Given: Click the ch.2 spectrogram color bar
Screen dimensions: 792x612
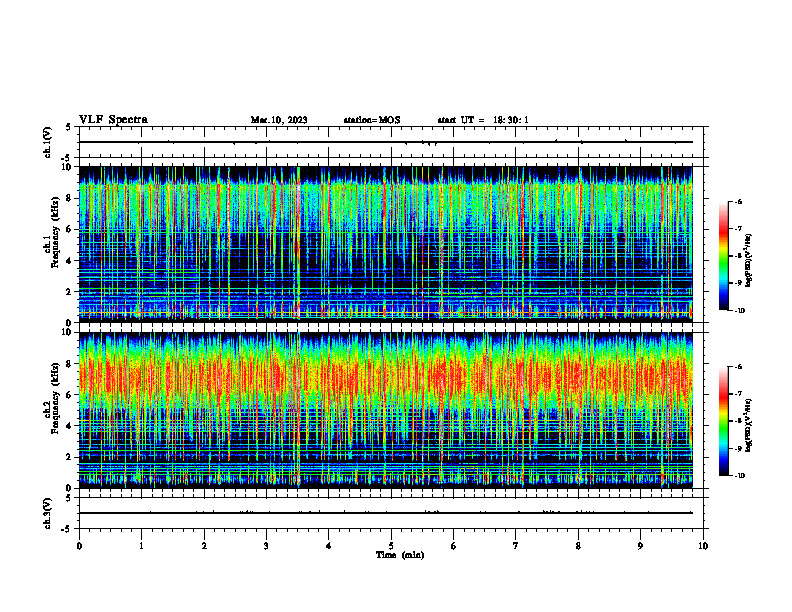Looking at the screenshot, I should pyautogui.click(x=724, y=421).
